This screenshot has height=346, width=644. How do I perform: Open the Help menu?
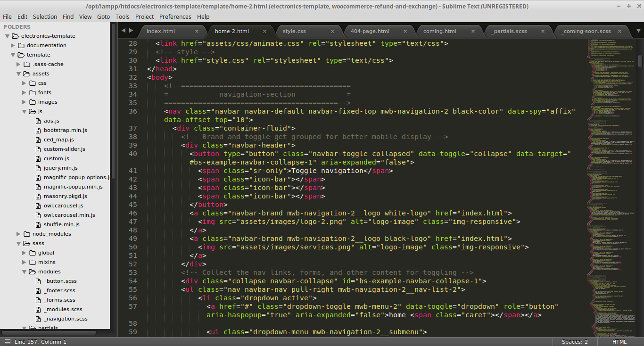point(203,16)
